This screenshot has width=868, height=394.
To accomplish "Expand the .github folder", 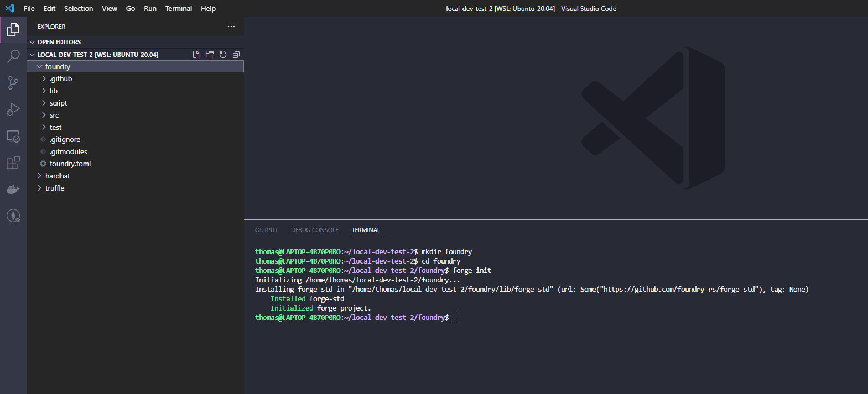I will (x=44, y=78).
